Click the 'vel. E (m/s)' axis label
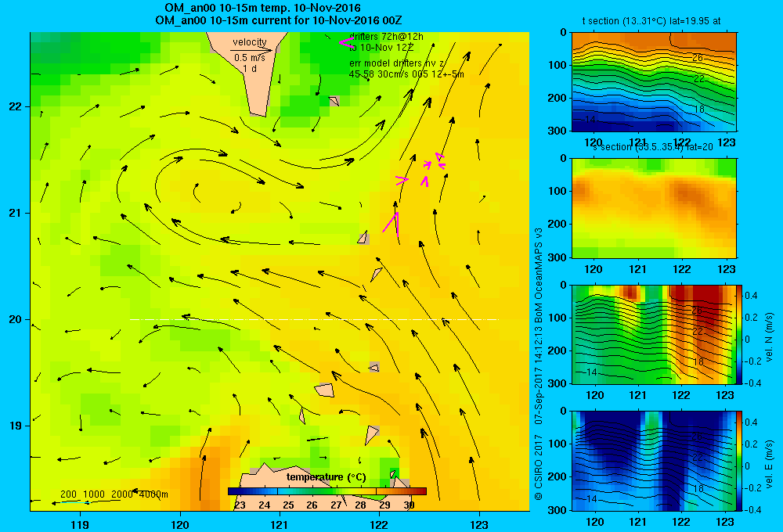The image size is (783, 532). point(770,463)
